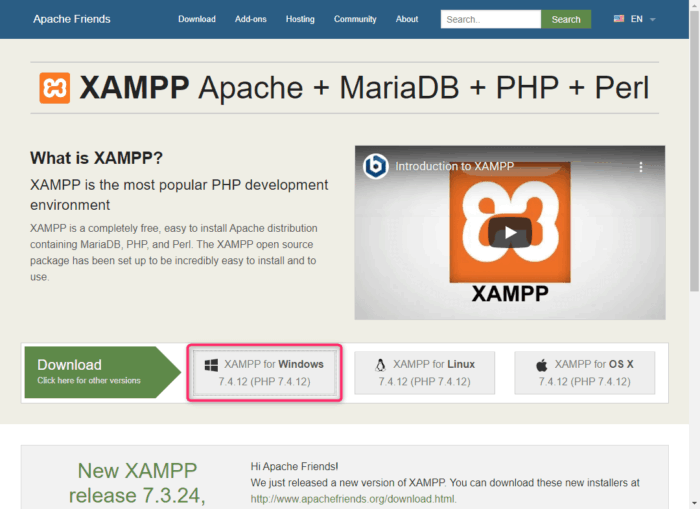
Task: Click the Apple logo icon
Action: point(542,365)
